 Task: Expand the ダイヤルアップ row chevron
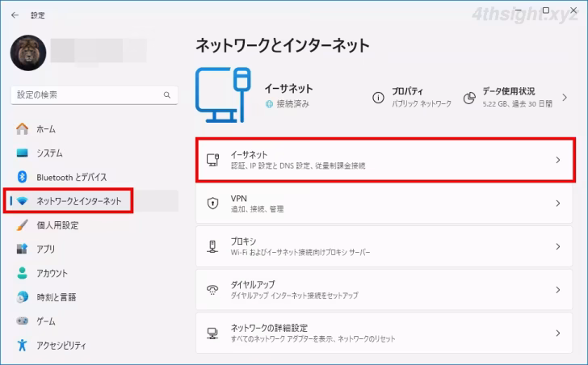(x=558, y=290)
